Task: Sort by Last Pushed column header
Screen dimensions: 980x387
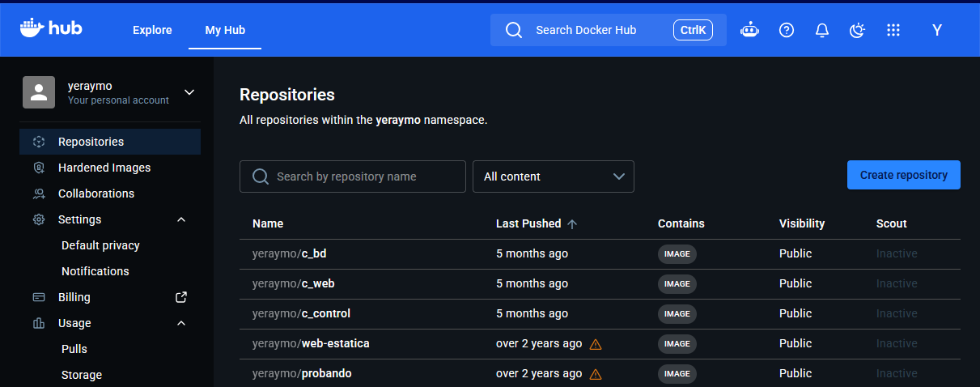Action: 528,223
